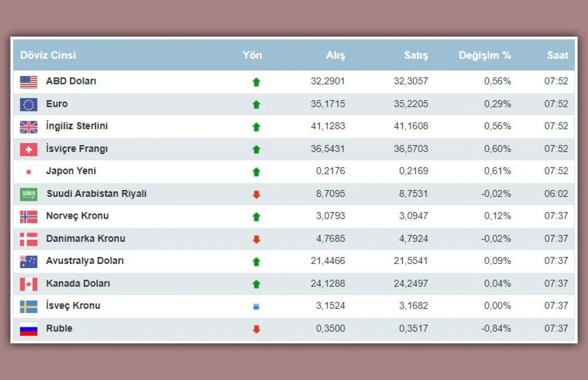Open the İngiliz Sterlini row label
Viewport: 588px width, 380px height.
pos(77,126)
